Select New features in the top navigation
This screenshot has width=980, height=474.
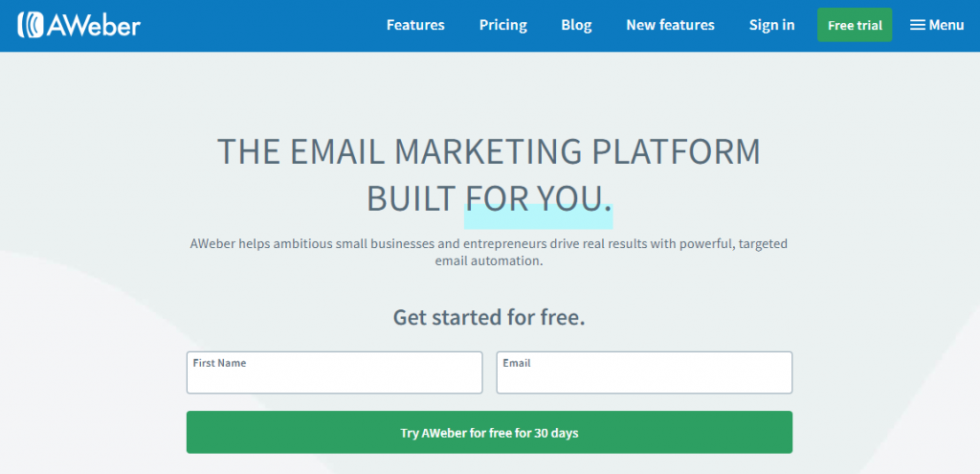670,25
